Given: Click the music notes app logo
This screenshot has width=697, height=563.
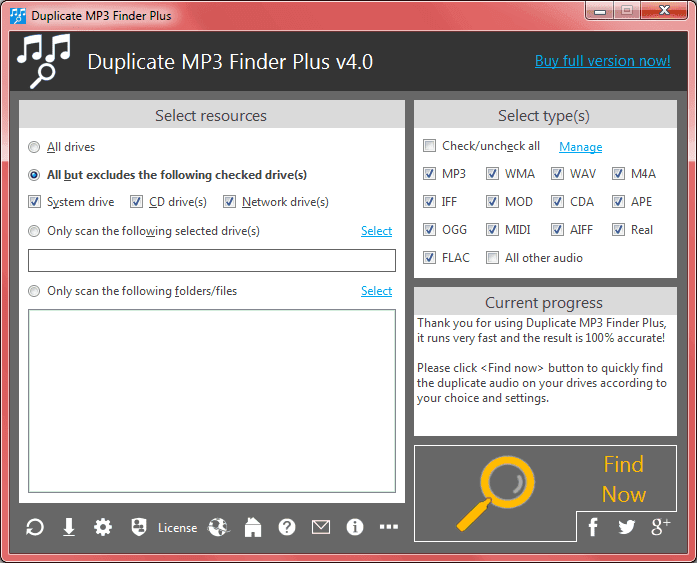Looking at the screenshot, I should [x=44, y=61].
